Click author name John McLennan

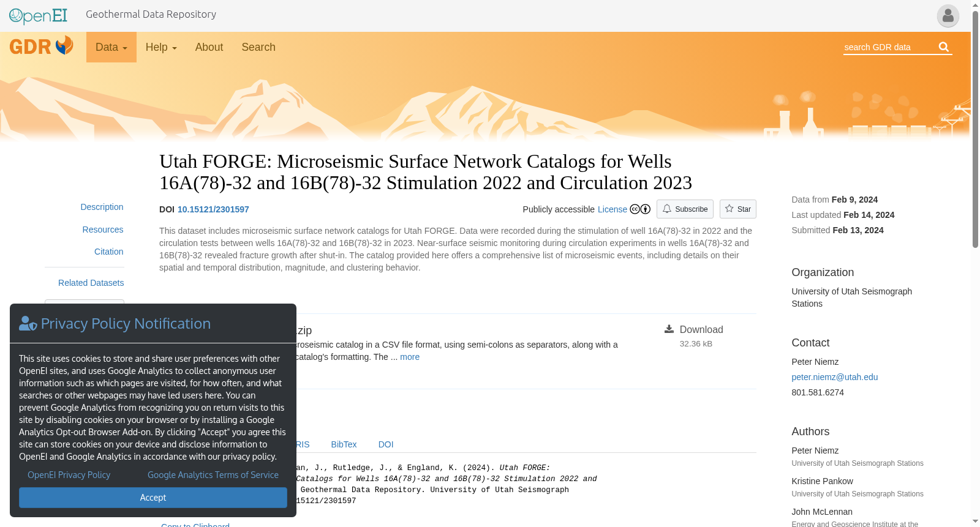point(822,512)
